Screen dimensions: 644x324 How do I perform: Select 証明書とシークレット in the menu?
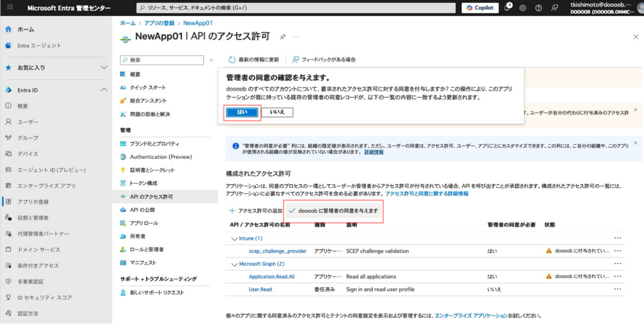coord(152,170)
